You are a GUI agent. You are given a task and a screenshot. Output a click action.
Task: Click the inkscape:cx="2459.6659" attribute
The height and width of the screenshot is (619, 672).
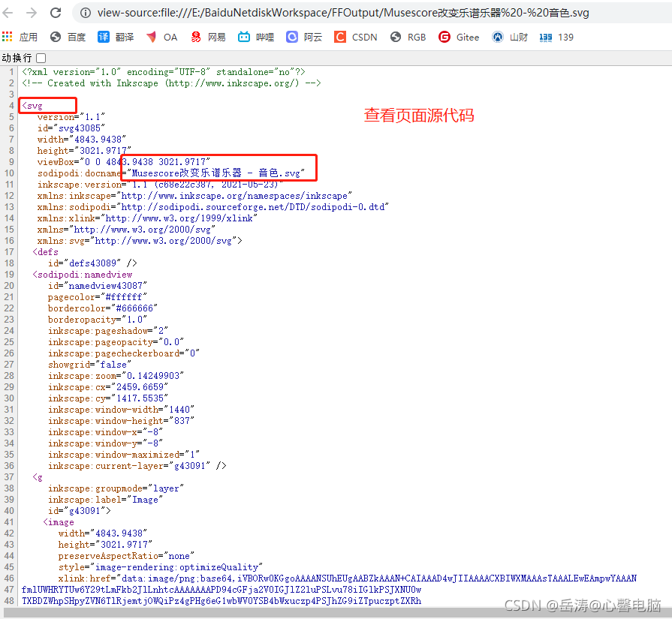coord(108,387)
